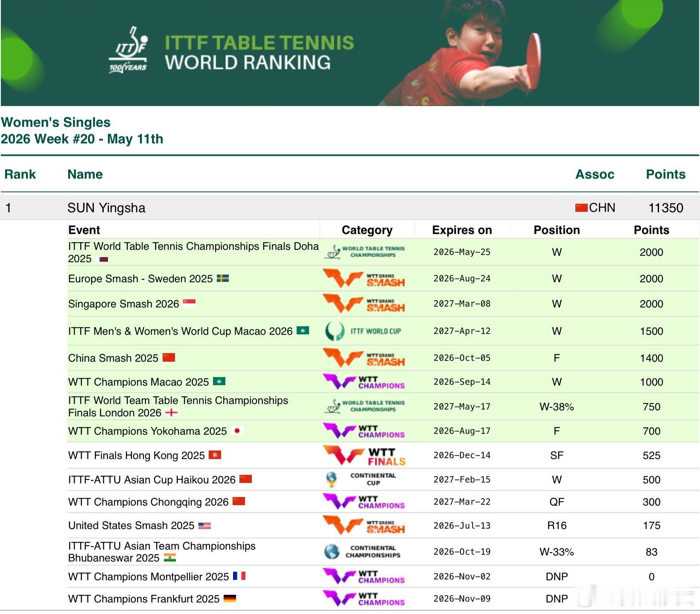Click the WTT Champions logo in Yokohama row

pyautogui.click(x=364, y=431)
